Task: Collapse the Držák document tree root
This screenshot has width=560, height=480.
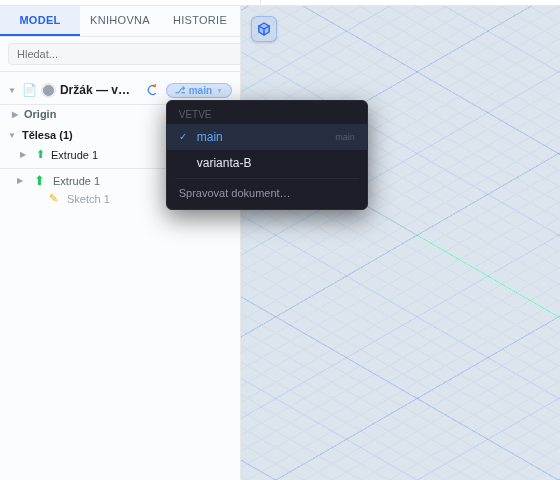Action: click(x=12, y=90)
